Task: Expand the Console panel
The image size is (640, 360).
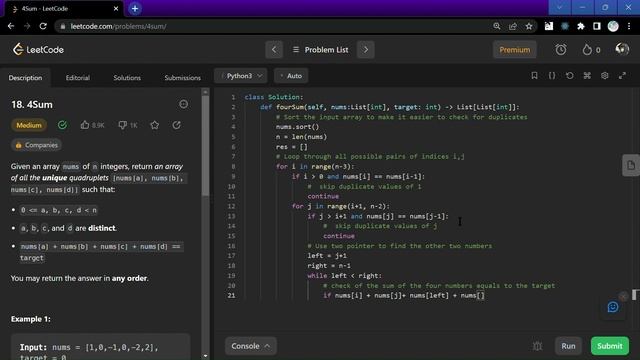Action: (x=251, y=346)
